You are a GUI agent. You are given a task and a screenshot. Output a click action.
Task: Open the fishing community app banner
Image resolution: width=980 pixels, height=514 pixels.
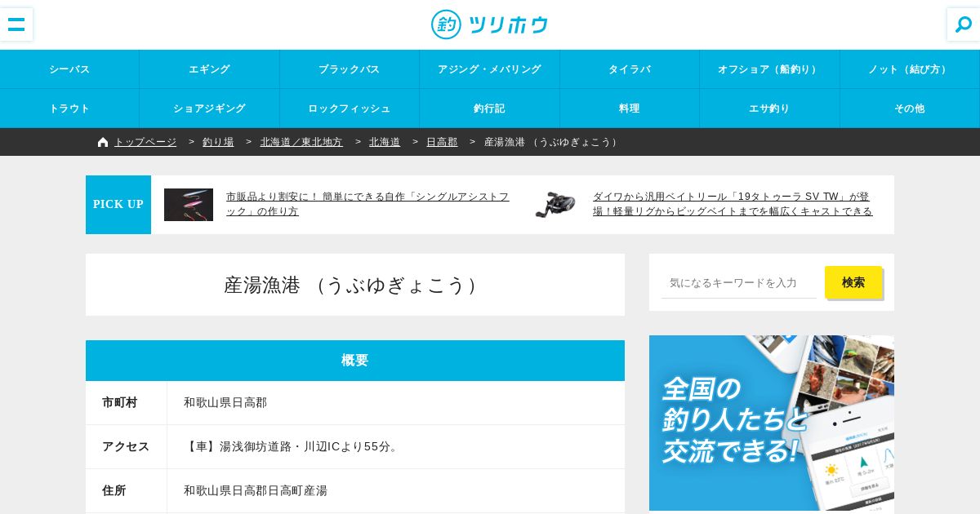click(772, 423)
